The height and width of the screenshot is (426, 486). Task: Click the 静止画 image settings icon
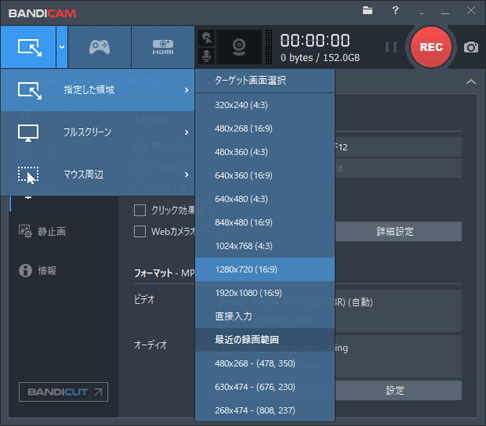tap(25, 231)
